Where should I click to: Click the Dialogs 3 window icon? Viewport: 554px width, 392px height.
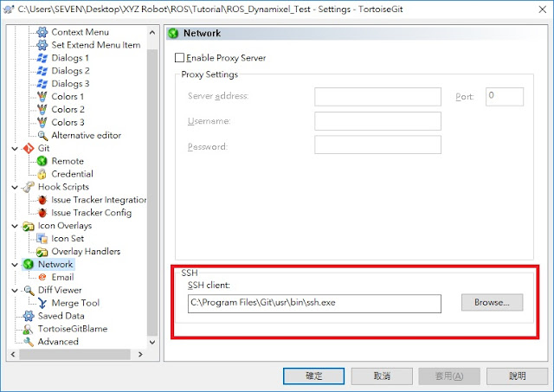[42, 84]
